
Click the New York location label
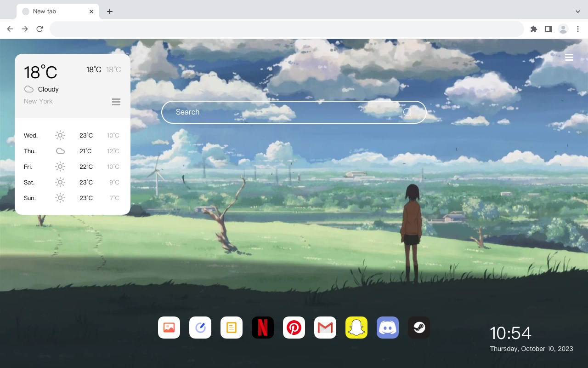[x=38, y=101]
